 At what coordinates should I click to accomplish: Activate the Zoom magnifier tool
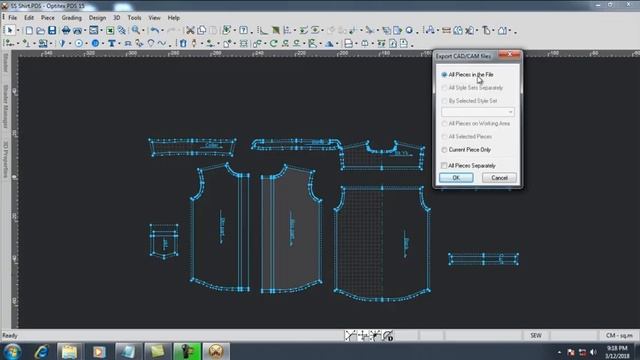[x=136, y=30]
